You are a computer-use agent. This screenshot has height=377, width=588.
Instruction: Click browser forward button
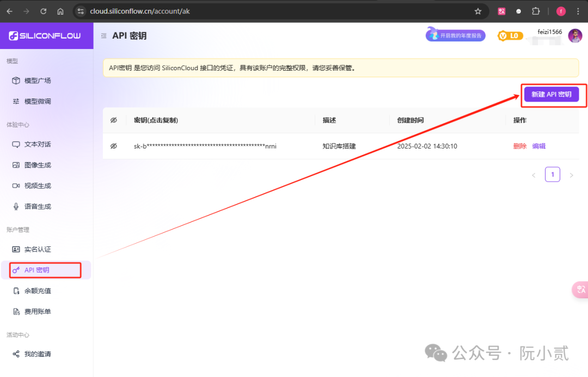pyautogui.click(x=26, y=11)
